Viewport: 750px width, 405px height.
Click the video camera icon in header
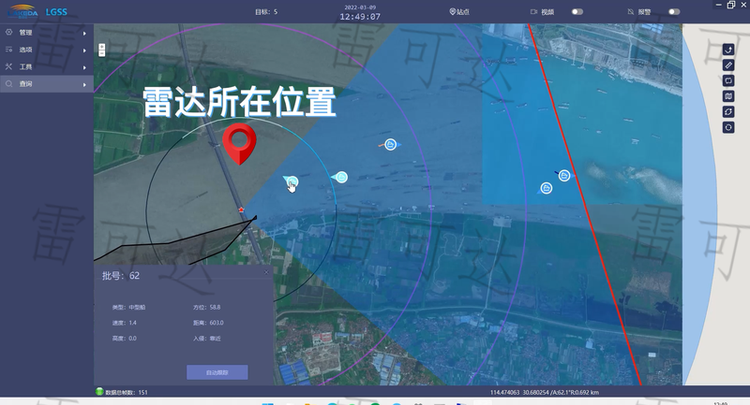click(534, 11)
